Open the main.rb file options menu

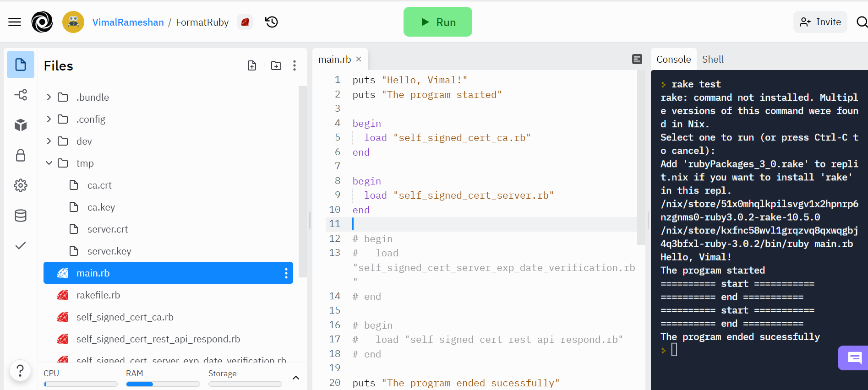tap(286, 273)
